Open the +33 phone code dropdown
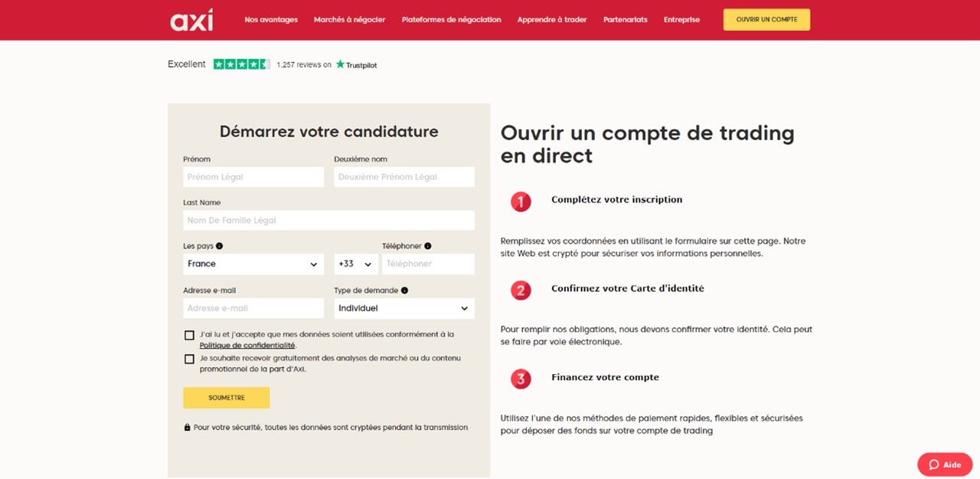This screenshot has width=980, height=479. coord(356,264)
